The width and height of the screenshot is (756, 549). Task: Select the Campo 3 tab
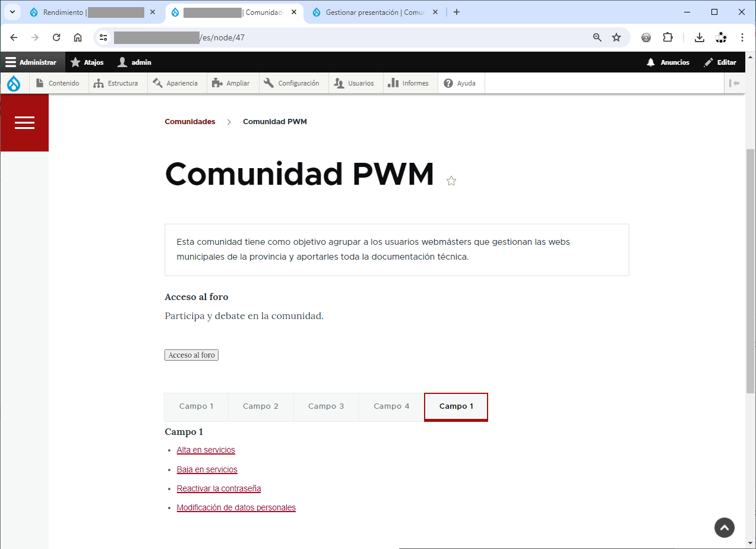[326, 407]
